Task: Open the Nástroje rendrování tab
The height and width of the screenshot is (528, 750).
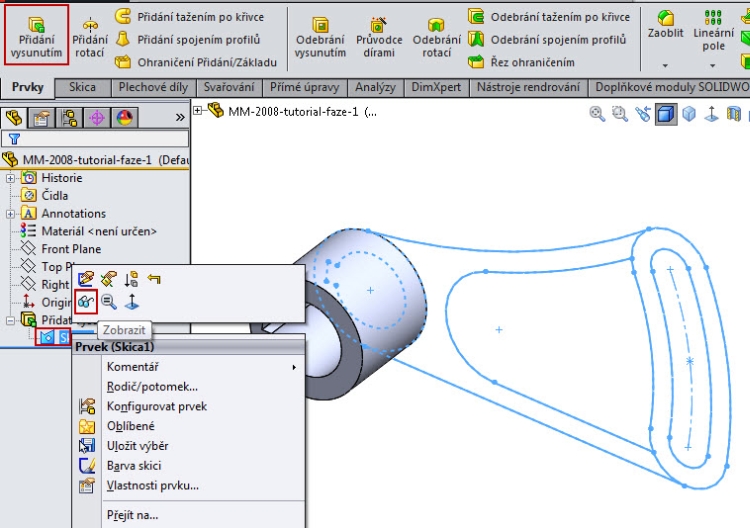Action: (528, 88)
